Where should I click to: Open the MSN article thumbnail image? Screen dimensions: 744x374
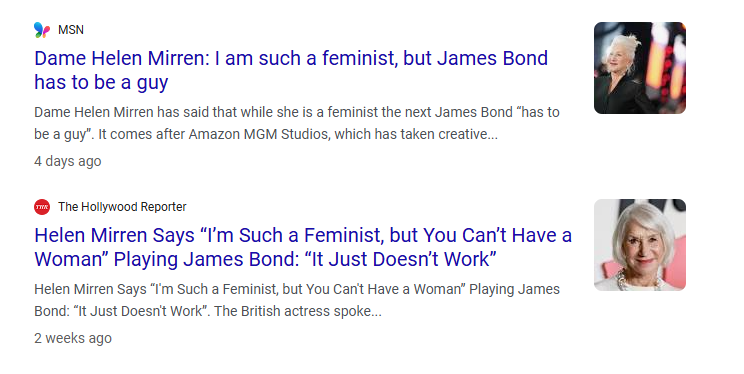coord(640,68)
